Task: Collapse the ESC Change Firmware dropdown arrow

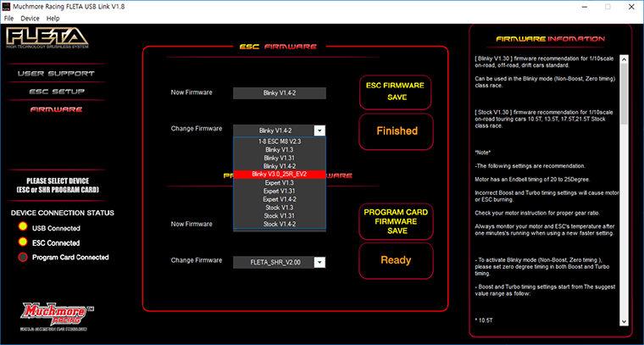Action: (x=320, y=131)
